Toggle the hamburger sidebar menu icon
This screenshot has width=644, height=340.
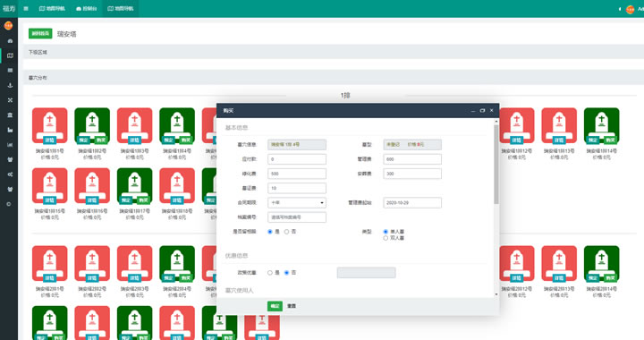coord(26,8)
